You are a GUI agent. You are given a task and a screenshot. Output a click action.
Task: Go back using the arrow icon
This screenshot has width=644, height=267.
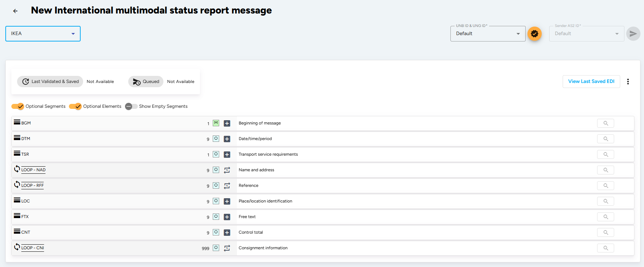15,11
